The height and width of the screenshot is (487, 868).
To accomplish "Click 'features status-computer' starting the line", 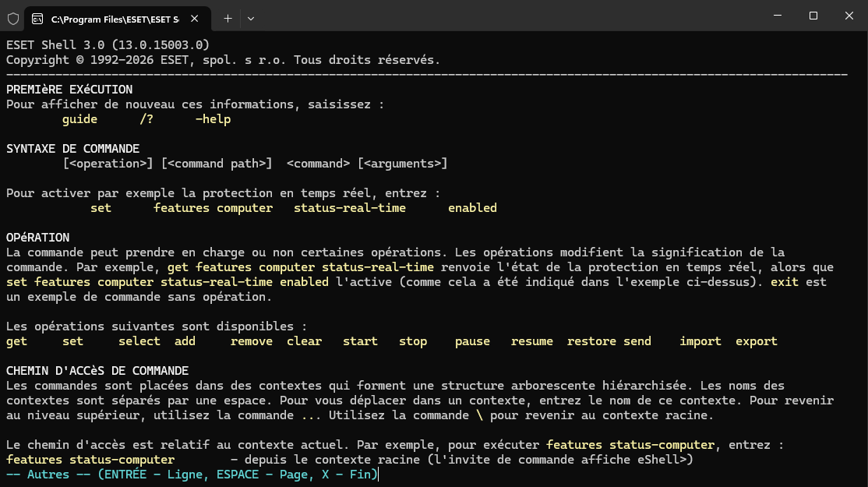I will [90, 459].
